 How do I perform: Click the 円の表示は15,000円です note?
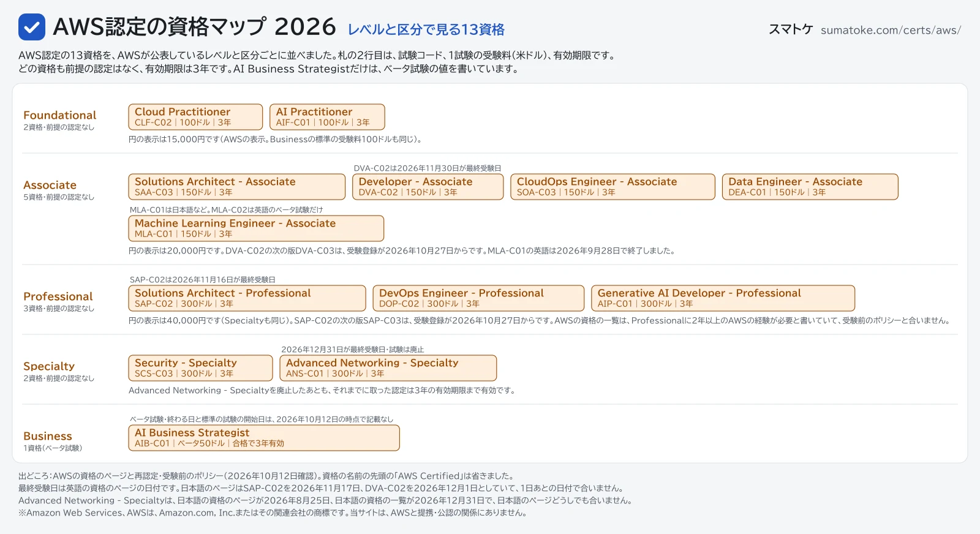pyautogui.click(x=275, y=140)
